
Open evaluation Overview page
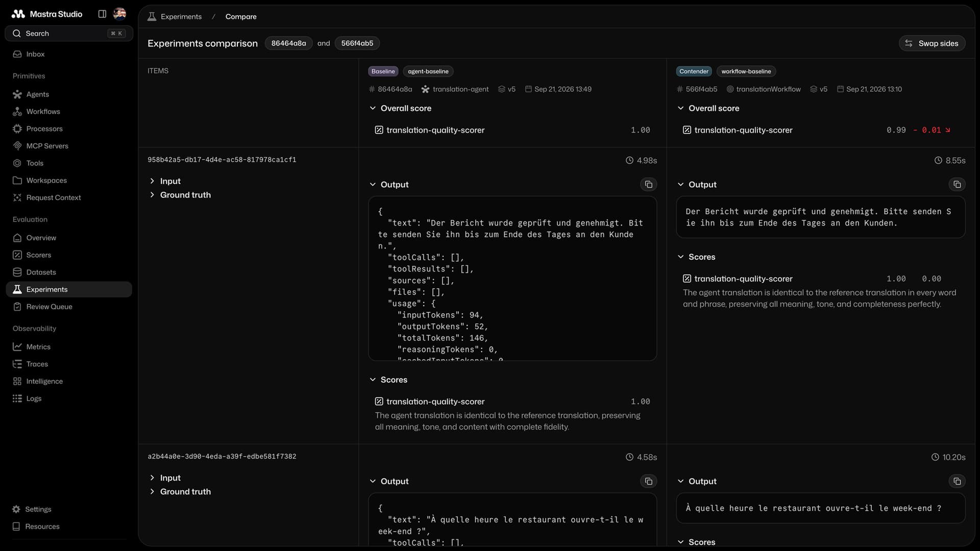pos(69,238)
